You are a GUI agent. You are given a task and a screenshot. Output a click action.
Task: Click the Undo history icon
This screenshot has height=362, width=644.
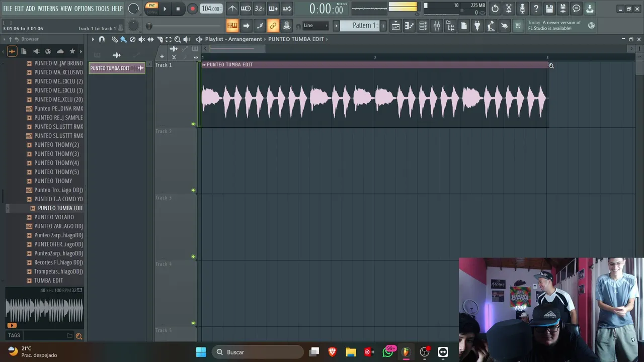click(495, 9)
